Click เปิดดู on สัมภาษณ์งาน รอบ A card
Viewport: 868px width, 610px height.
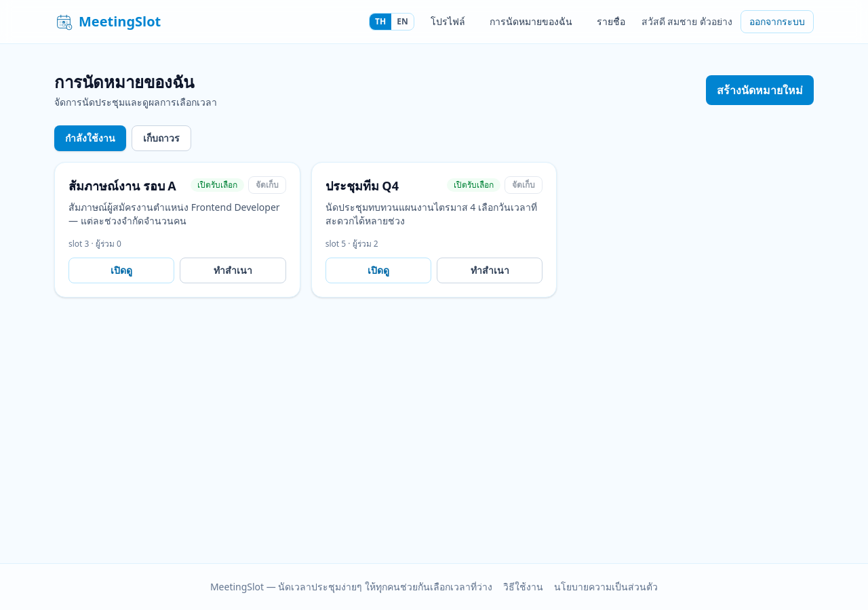point(121,270)
